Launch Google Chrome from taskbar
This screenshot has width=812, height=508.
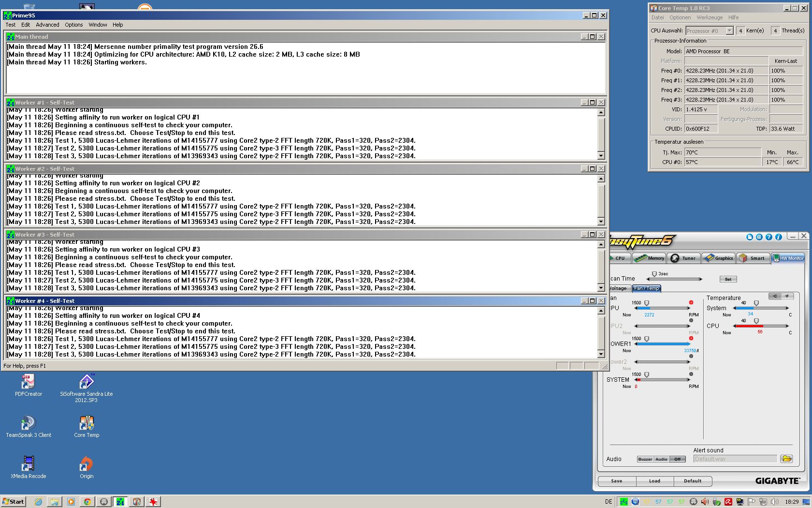[x=87, y=502]
